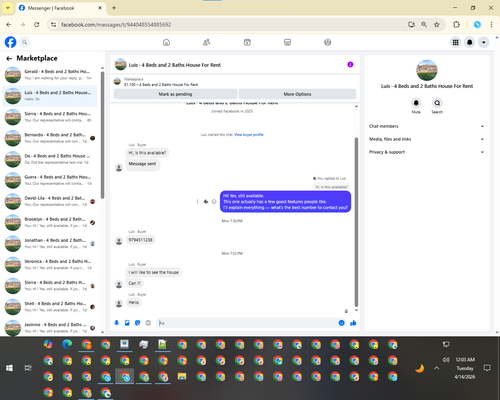Expand Privacy & support section

tap(426, 152)
